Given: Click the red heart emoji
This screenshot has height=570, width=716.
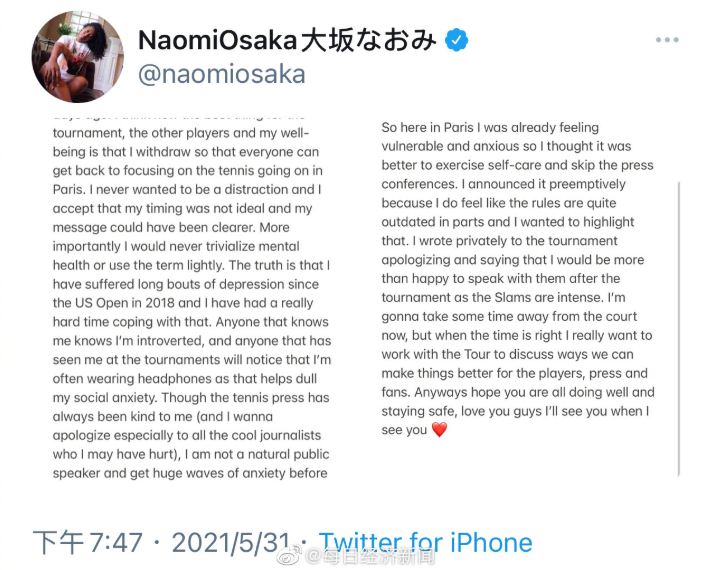Looking at the screenshot, I should pyautogui.click(x=439, y=430).
